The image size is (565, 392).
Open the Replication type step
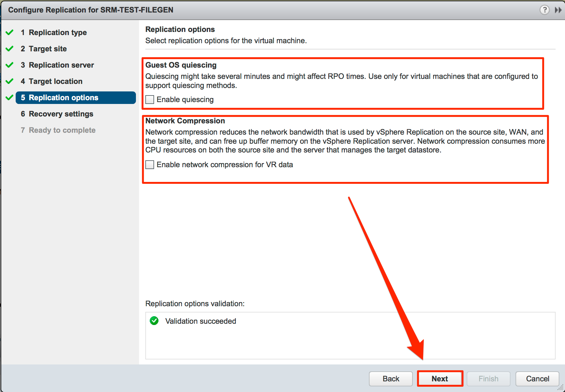(54, 32)
